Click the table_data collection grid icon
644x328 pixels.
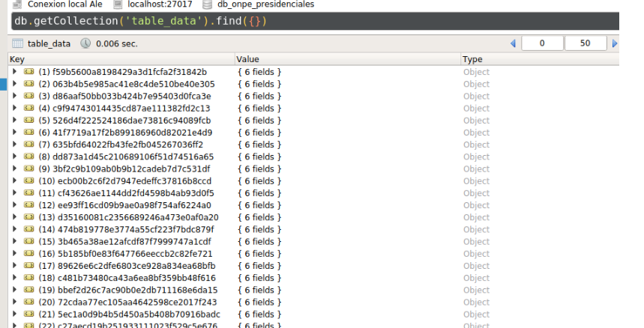point(18,44)
